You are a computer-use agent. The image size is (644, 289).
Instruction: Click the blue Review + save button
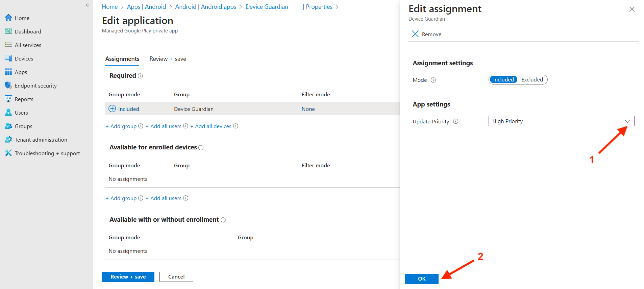point(128,276)
